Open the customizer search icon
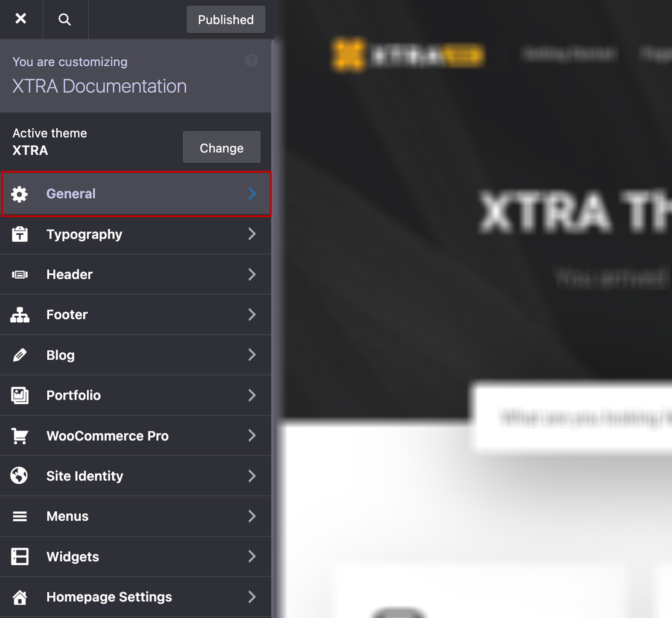This screenshot has width=672, height=618. 65,19
